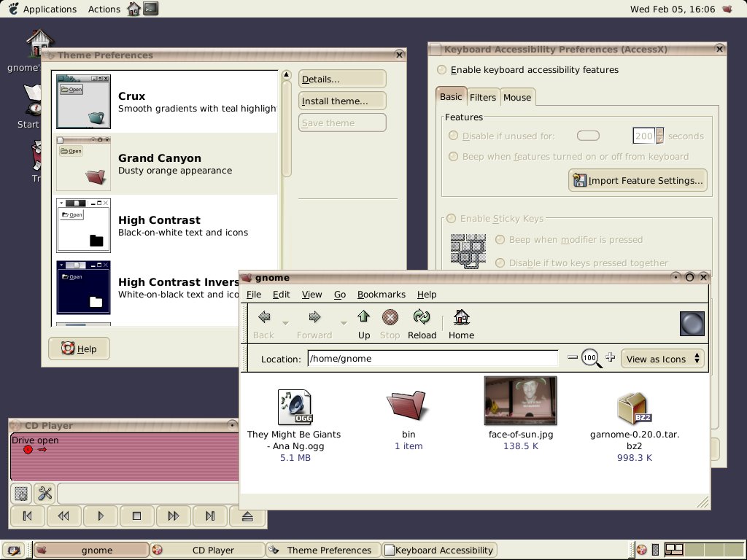Select the bin folder icon
747x560 pixels.
pyautogui.click(x=406, y=405)
